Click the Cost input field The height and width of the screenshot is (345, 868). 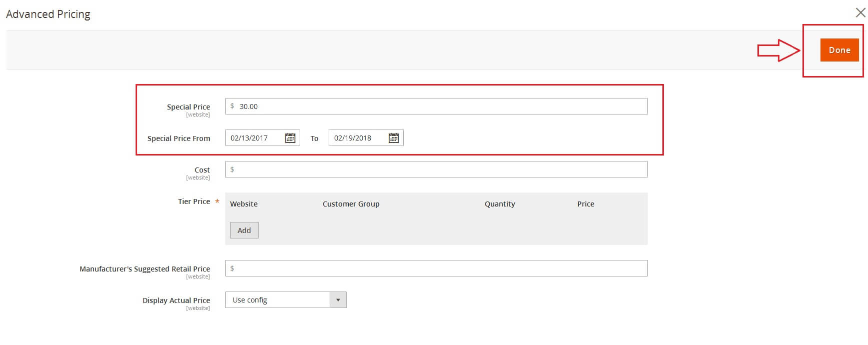tap(436, 169)
